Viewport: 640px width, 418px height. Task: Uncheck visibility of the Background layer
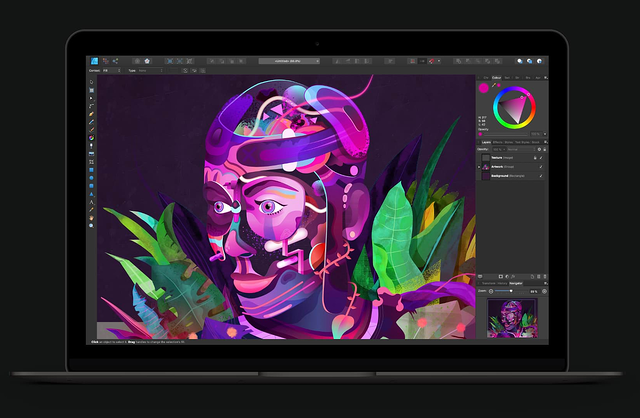click(x=542, y=175)
